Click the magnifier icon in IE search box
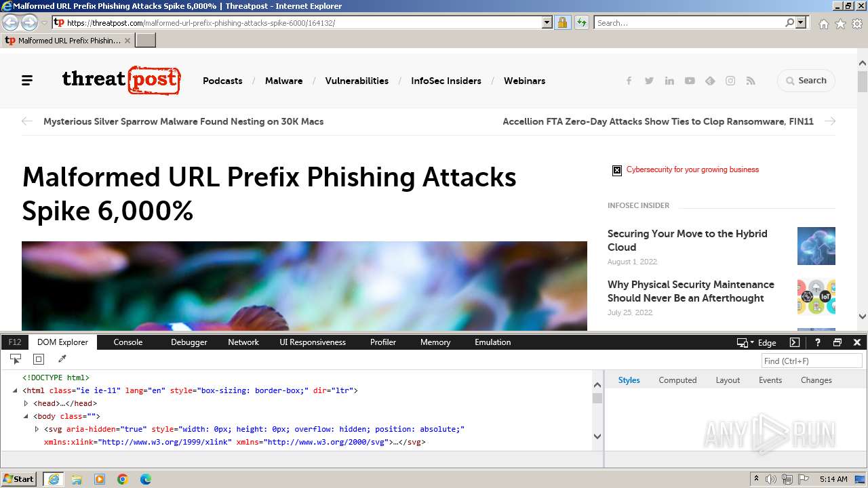This screenshot has height=488, width=868. (x=789, y=22)
